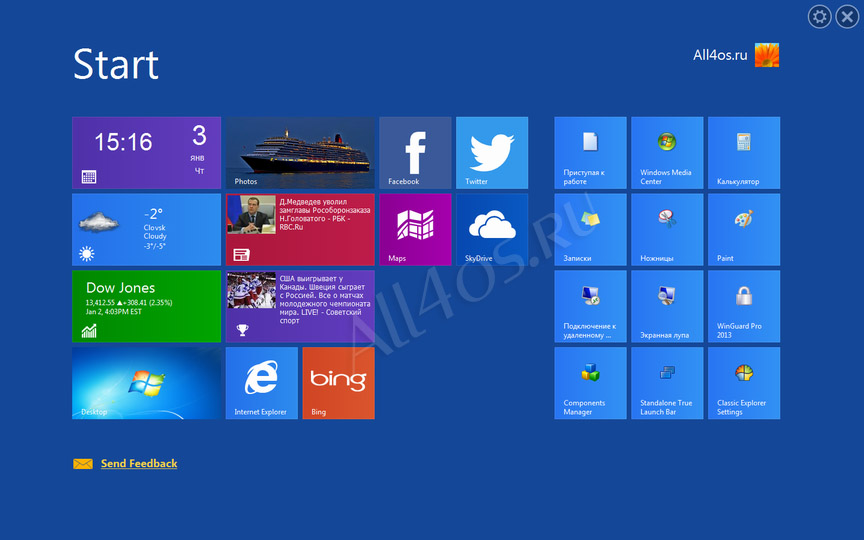Open the Bing search tile
This screenshot has width=864, height=540.
[338, 383]
